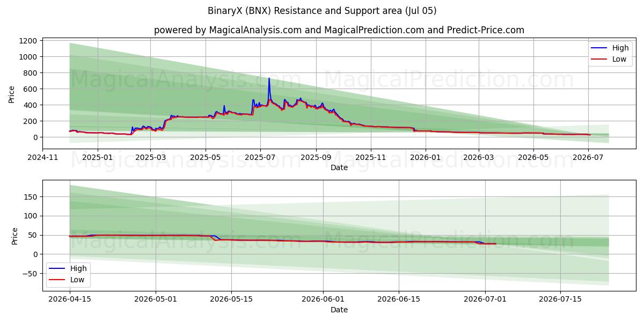Viewport: 644px width, 322px height.
Task: Click the '2026-01' x-axis tick label
Action: coord(426,158)
